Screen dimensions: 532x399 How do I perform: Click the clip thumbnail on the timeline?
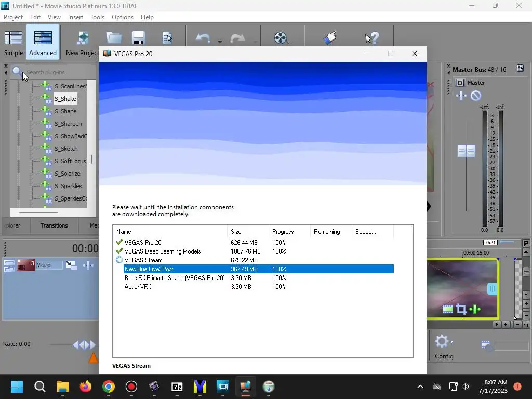click(x=463, y=289)
